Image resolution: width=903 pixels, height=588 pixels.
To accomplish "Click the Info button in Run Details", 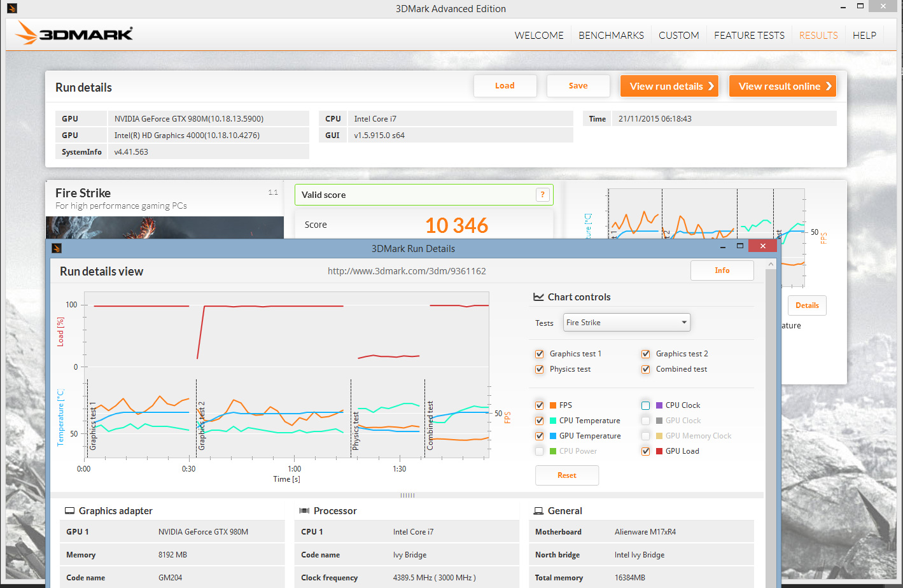I will (722, 270).
